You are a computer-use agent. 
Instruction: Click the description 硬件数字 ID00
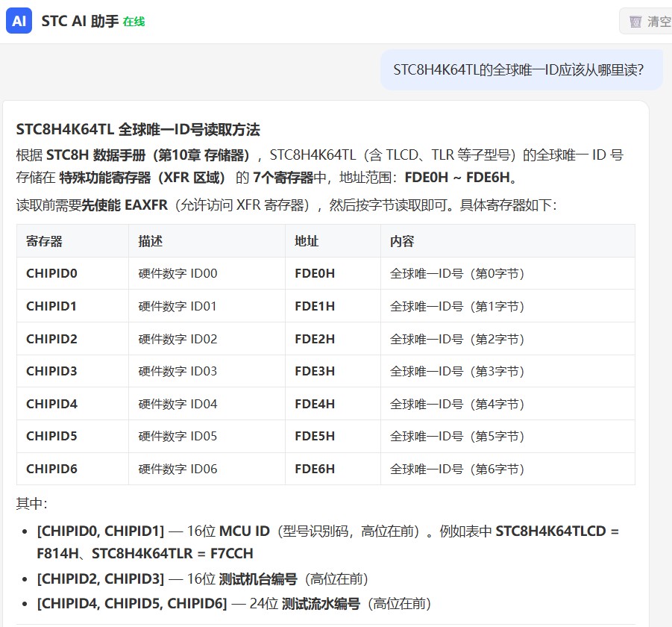(178, 273)
